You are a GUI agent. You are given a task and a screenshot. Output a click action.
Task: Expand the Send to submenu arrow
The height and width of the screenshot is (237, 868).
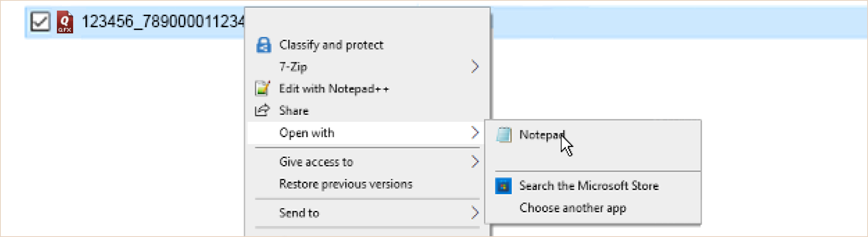(475, 213)
